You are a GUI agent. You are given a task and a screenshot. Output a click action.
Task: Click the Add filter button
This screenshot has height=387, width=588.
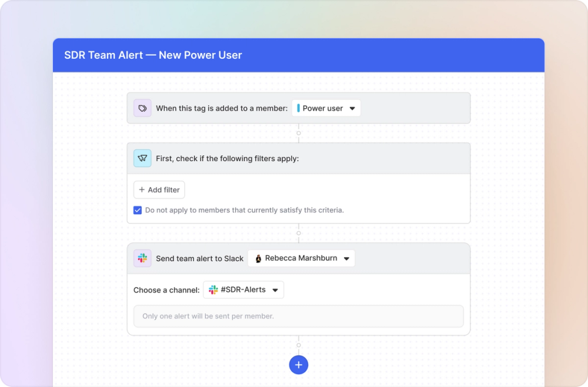pos(159,190)
